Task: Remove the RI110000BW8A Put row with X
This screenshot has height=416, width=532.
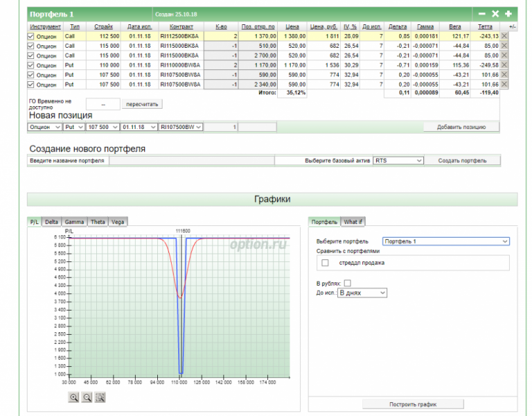Action: pos(504,64)
